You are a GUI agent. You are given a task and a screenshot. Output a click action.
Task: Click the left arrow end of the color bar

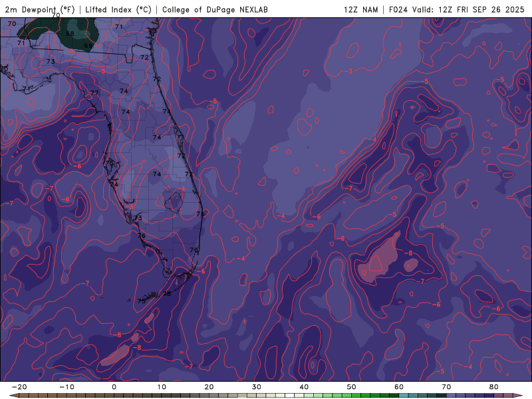pyautogui.click(x=13, y=395)
